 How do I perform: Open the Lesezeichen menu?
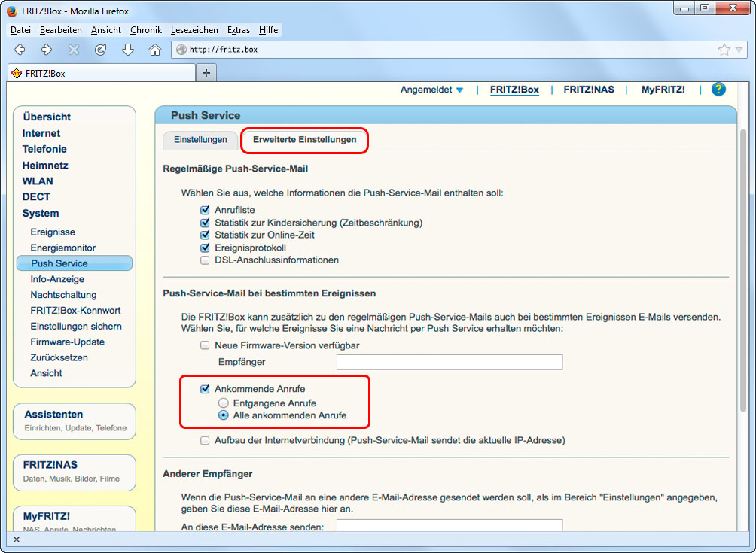[x=194, y=30]
